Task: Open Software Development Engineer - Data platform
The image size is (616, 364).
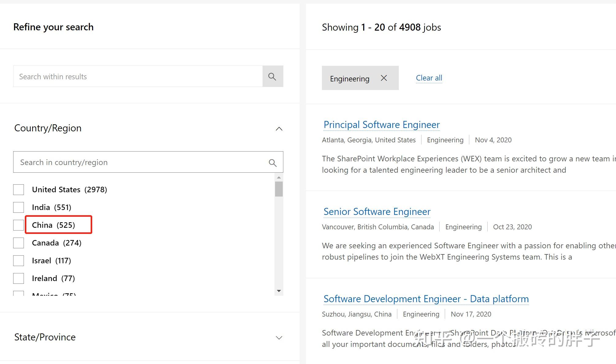Action: tap(426, 299)
